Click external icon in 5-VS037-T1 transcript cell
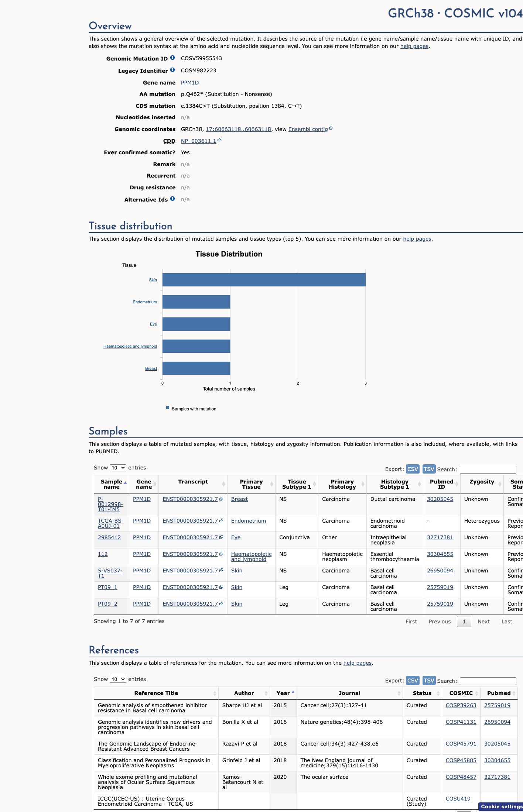523x812 pixels. pyautogui.click(x=221, y=570)
